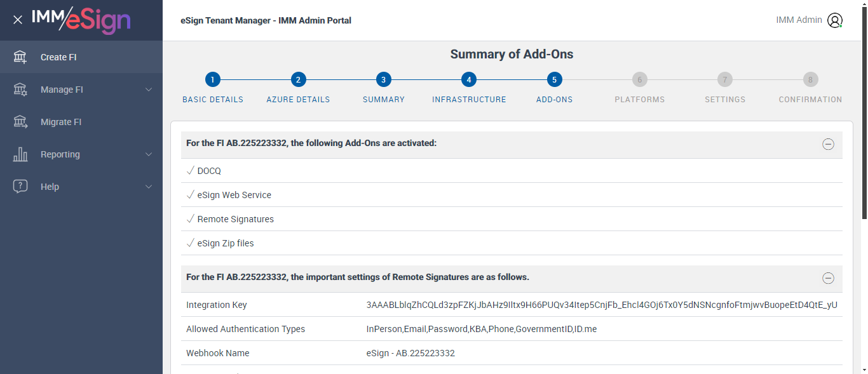This screenshot has height=374, width=868.
Task: Jump to step 2 Azure Details
Action: pos(298,80)
